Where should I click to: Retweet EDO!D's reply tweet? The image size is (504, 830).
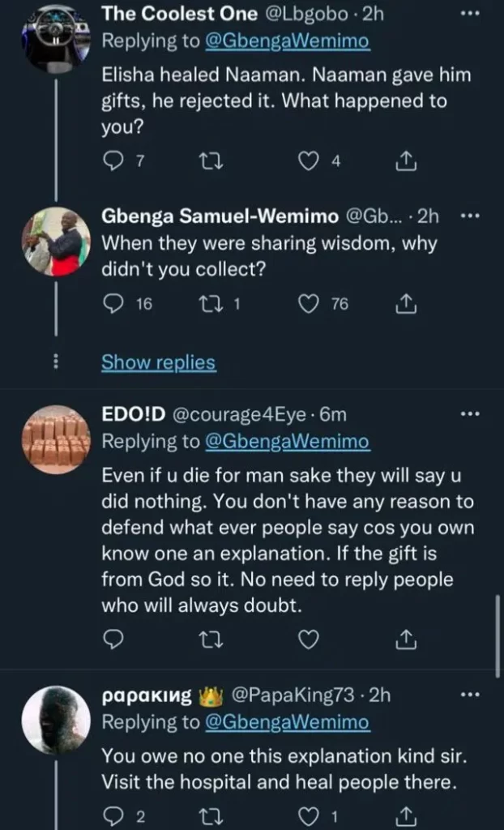coord(206,640)
